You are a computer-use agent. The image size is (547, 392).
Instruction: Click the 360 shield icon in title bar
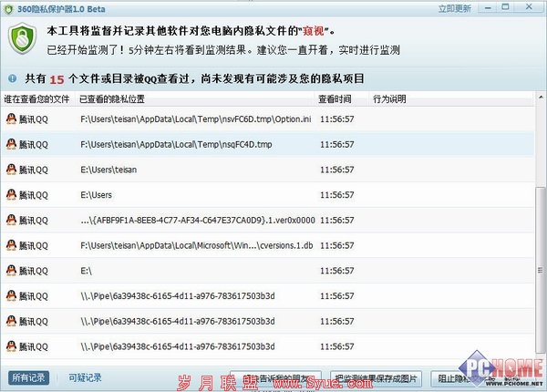point(7,9)
